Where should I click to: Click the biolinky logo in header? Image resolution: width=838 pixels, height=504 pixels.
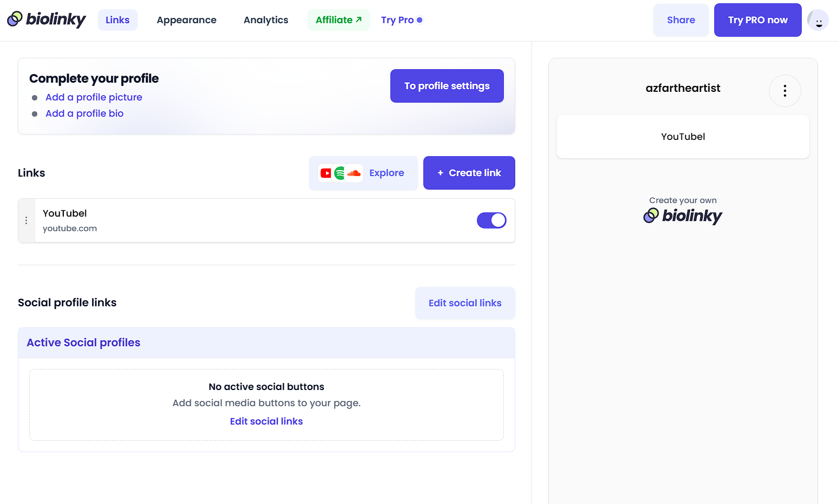46,19
